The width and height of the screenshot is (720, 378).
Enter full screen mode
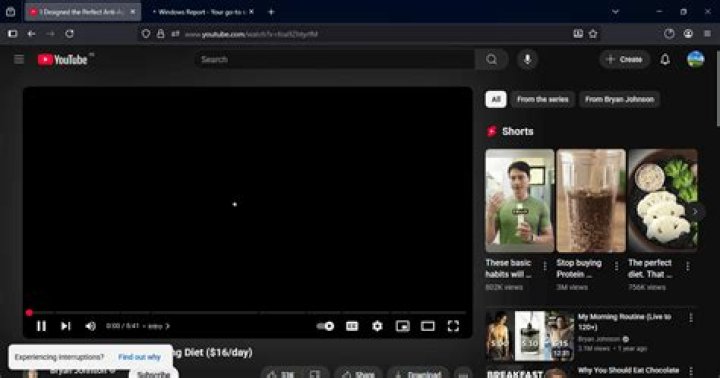point(453,326)
